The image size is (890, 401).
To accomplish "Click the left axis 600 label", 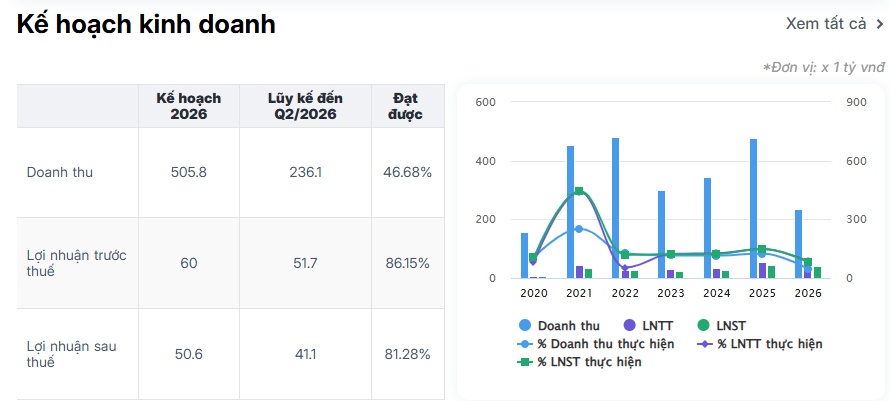I will click(x=486, y=102).
